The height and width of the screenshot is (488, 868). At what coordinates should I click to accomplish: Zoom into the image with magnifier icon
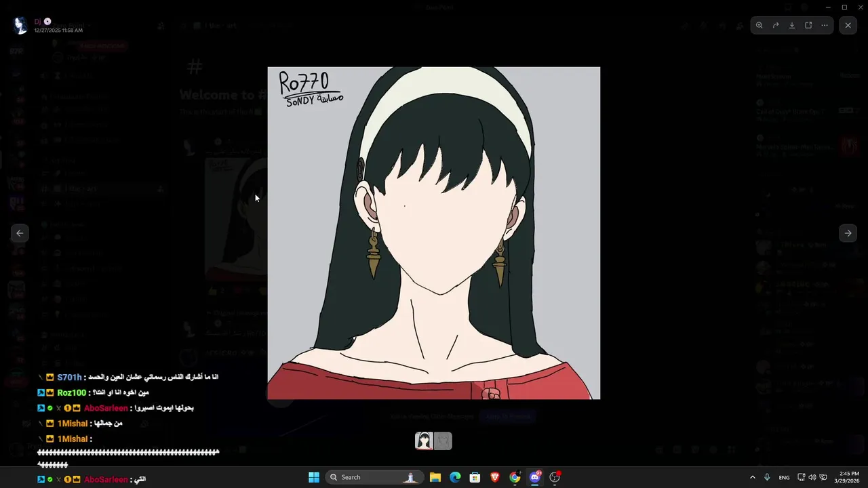pyautogui.click(x=759, y=25)
